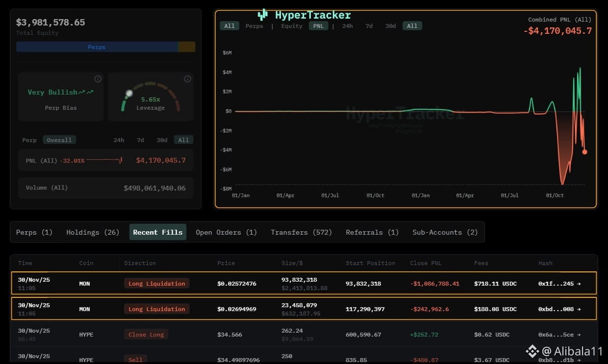Click the Direction column header
Image resolution: width=608 pixels, height=364 pixels.
pyautogui.click(x=140, y=263)
